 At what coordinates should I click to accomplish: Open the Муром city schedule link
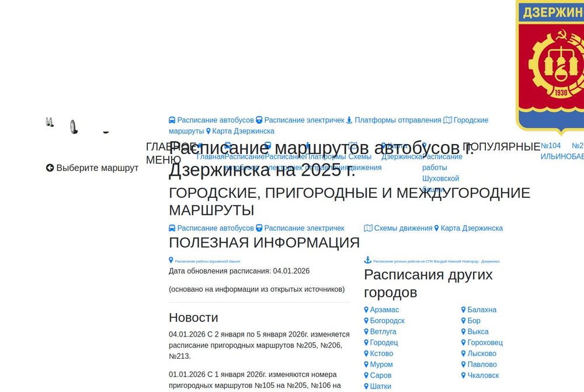click(381, 365)
